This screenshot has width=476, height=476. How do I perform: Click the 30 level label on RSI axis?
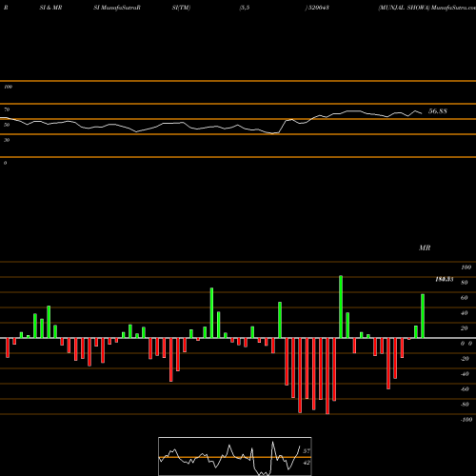pyautogui.click(x=7, y=140)
